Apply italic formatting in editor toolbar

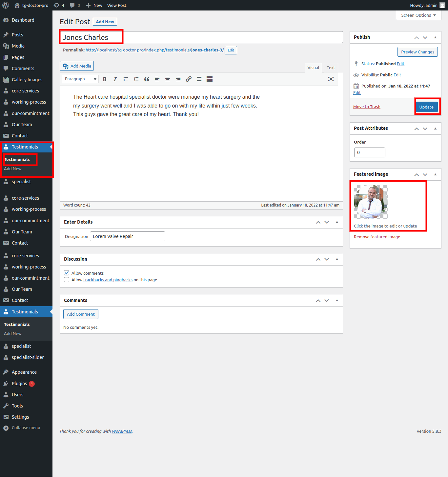click(115, 79)
